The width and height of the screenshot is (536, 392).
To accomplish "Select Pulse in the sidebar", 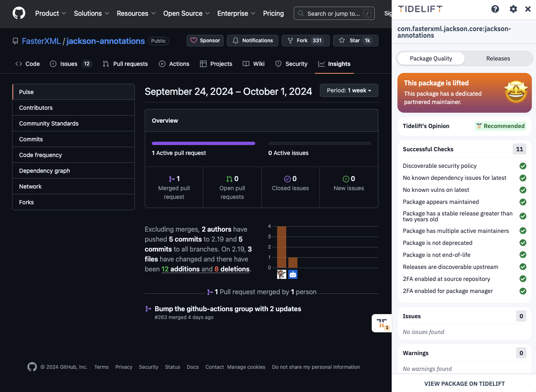I will pyautogui.click(x=73, y=92).
